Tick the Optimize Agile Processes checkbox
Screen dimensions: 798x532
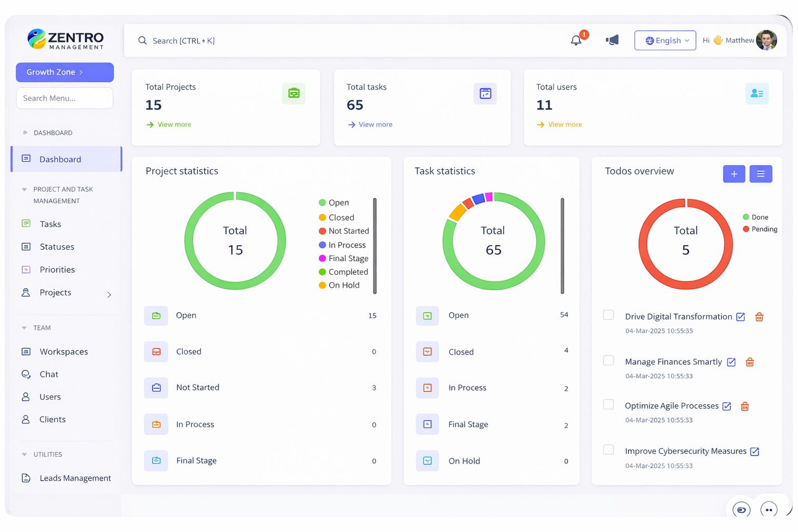[608, 405]
